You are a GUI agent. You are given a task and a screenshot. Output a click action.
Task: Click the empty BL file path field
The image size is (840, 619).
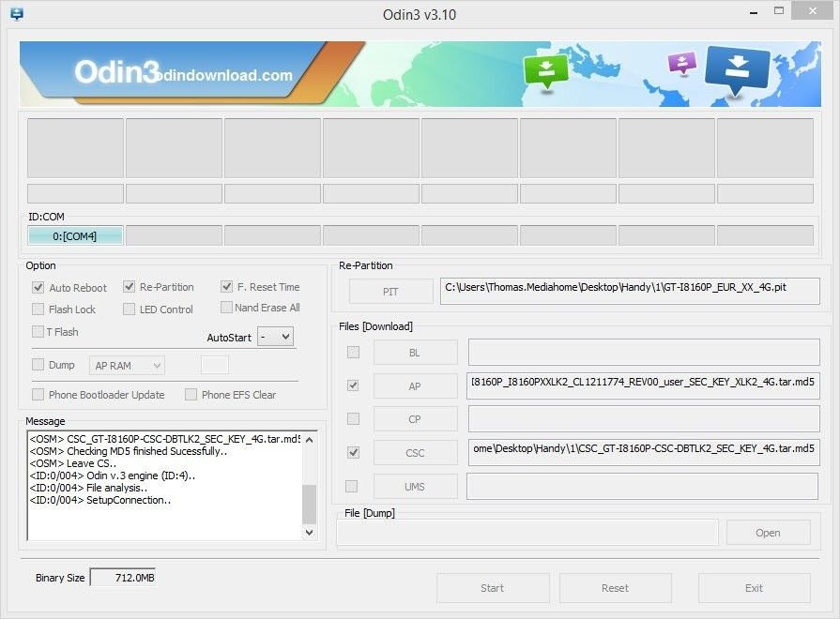click(644, 352)
